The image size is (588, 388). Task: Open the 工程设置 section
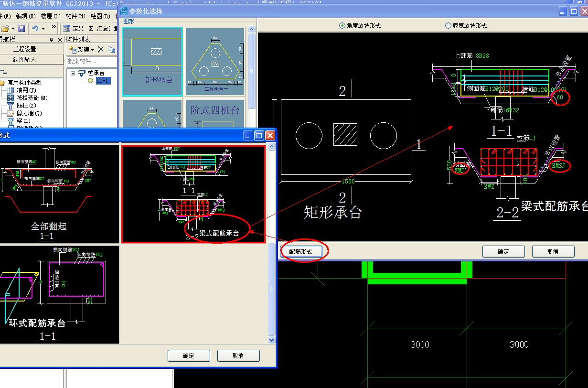[24, 49]
